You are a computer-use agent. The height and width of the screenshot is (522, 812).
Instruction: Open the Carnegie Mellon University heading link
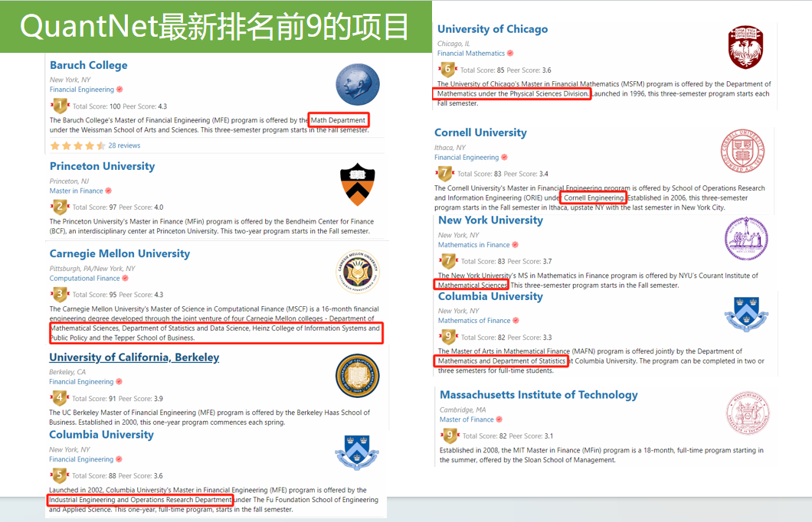(120, 253)
